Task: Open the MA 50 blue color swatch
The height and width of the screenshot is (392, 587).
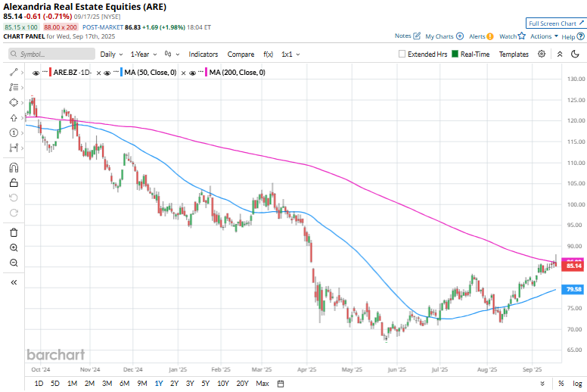Action: [x=121, y=72]
